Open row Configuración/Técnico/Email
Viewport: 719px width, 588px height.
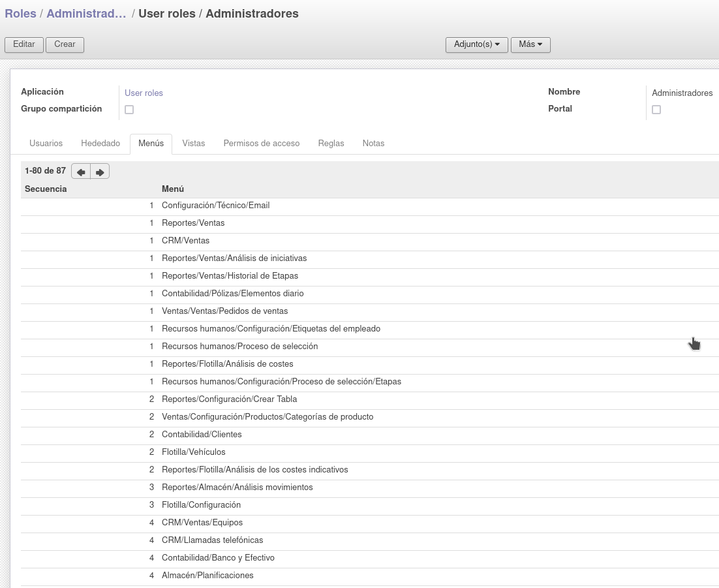369,206
